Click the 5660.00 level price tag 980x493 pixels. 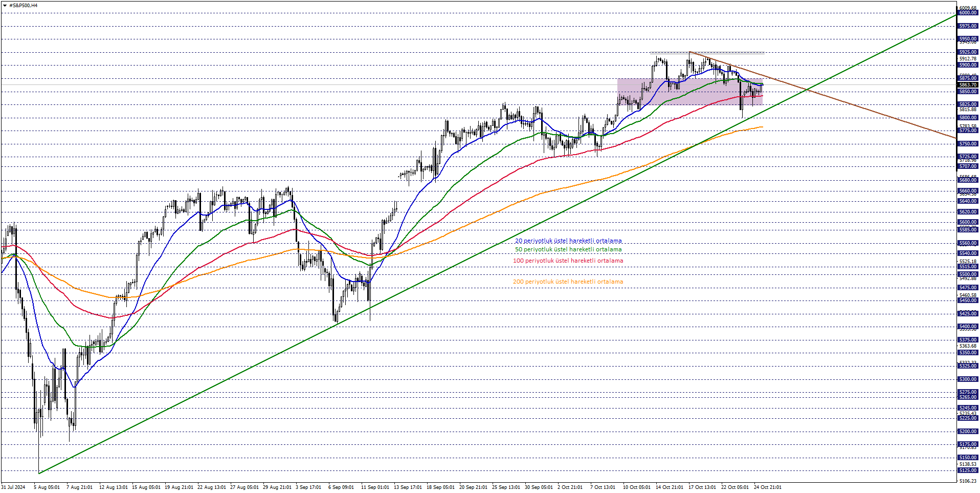coord(968,191)
